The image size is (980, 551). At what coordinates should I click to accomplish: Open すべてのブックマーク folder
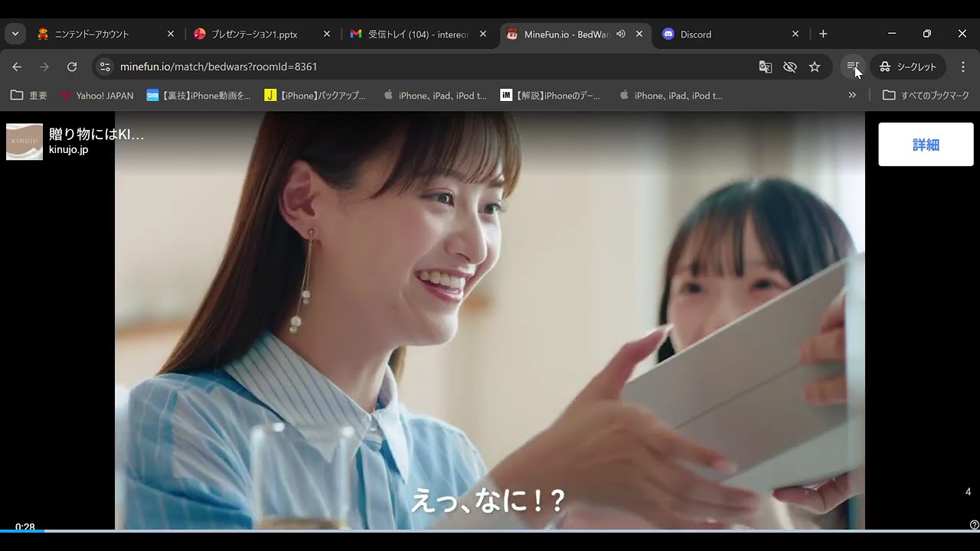pos(926,96)
